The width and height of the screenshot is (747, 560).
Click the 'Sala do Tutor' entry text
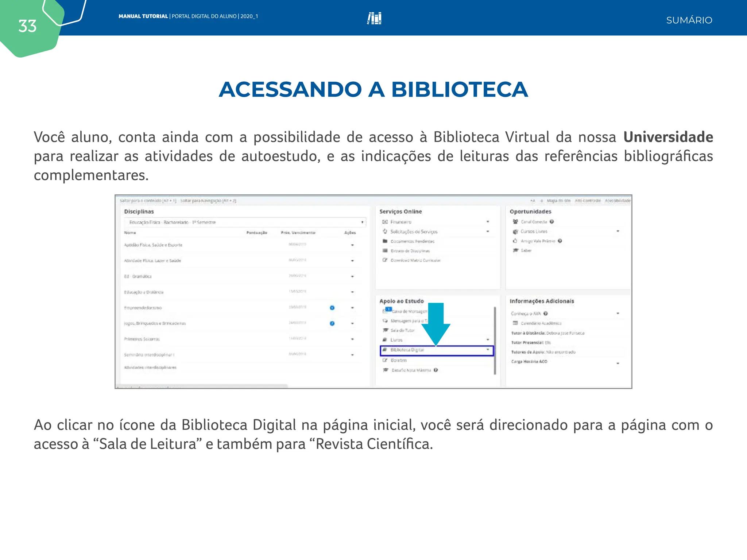402,330
